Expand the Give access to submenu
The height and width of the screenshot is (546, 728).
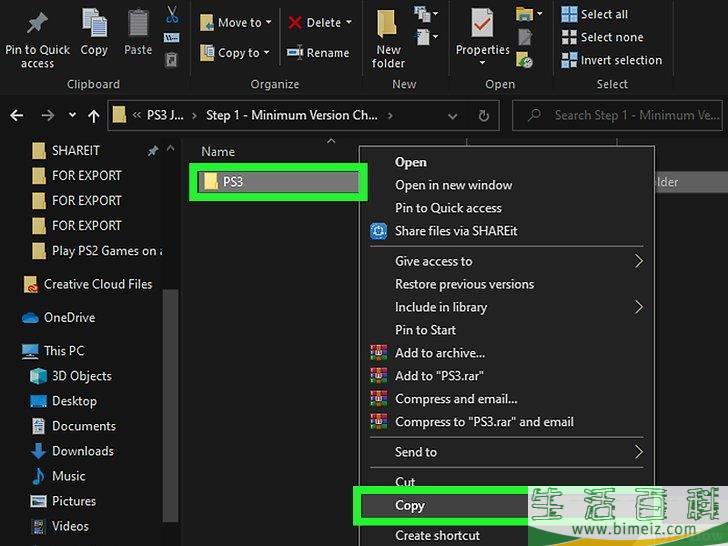coord(639,261)
